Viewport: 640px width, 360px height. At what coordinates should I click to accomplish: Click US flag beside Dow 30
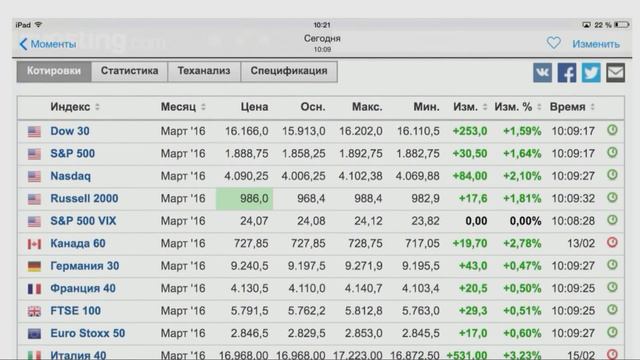coord(34,131)
